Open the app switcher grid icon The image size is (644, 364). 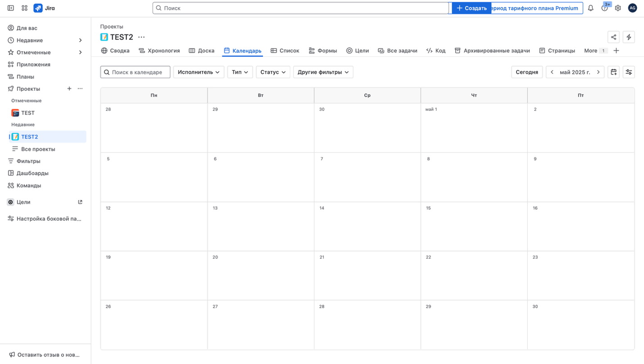[24, 8]
